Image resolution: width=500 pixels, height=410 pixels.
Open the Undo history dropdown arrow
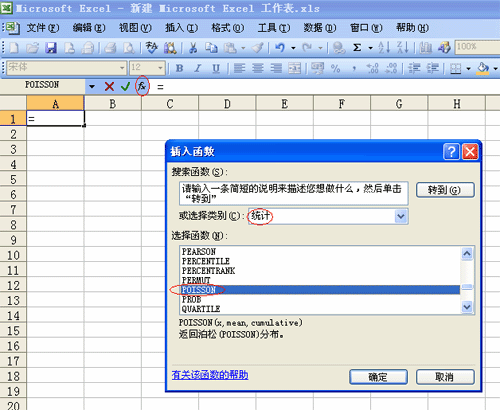click(x=293, y=48)
